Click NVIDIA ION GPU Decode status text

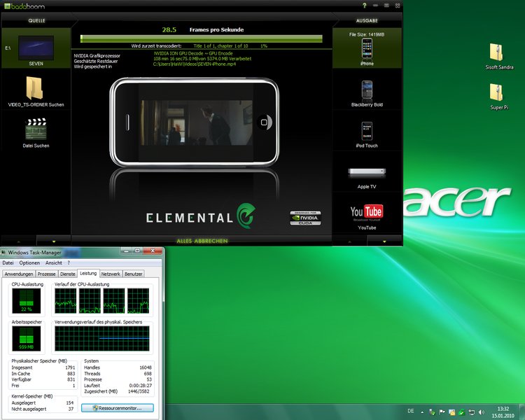pos(193,53)
